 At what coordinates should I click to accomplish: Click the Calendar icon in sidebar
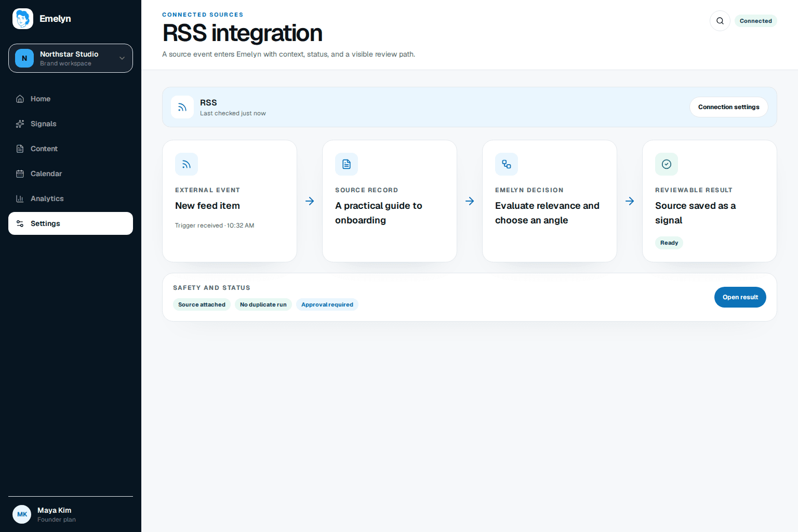pos(20,174)
